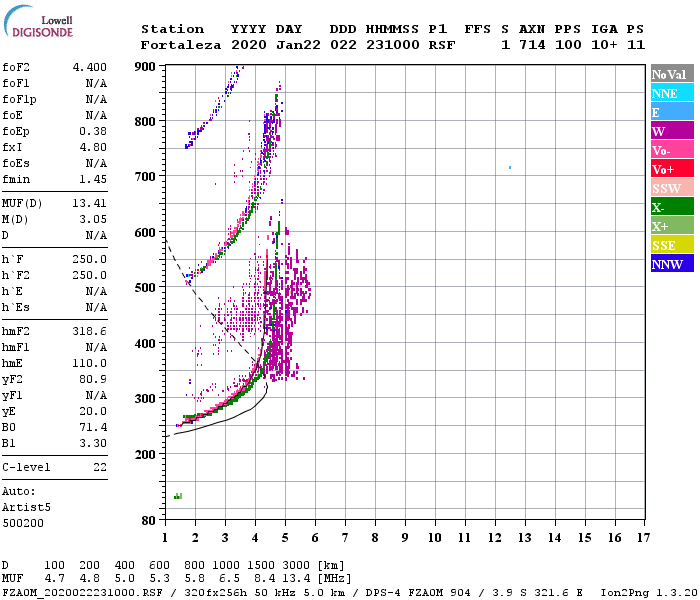This screenshot has height=600, width=700.
Task: Click the fmin value 1.45
Action: coord(93,179)
